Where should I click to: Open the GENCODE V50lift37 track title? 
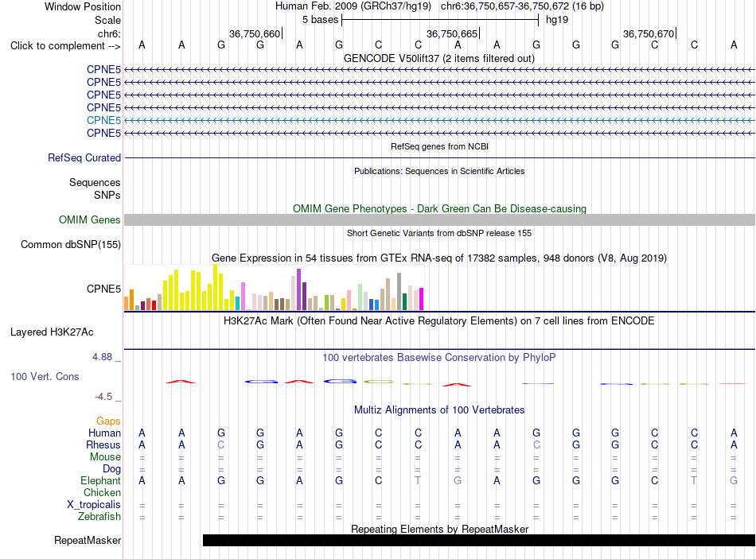pyautogui.click(x=439, y=58)
